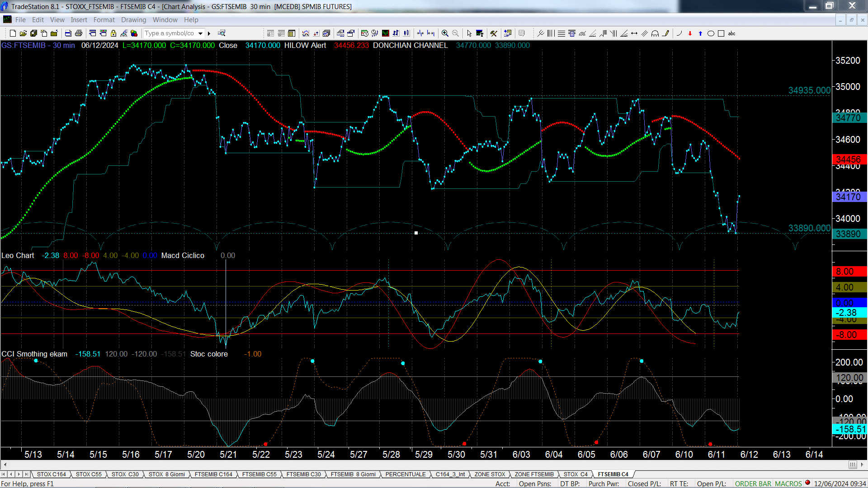Screen dimensions: 868x488
Task: Switch to the STOX 8 Giorni tab
Action: click(166, 474)
